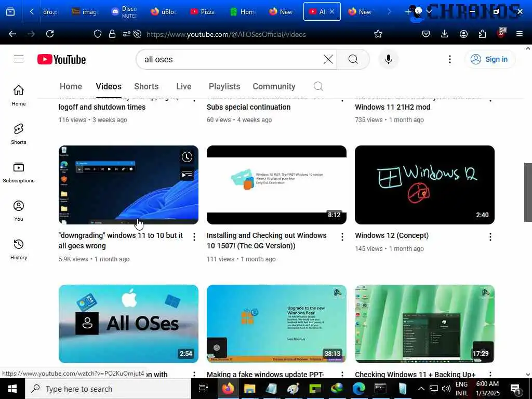Search within channel using magnifier icon
Screen dimensions: 532x399
pos(318,87)
